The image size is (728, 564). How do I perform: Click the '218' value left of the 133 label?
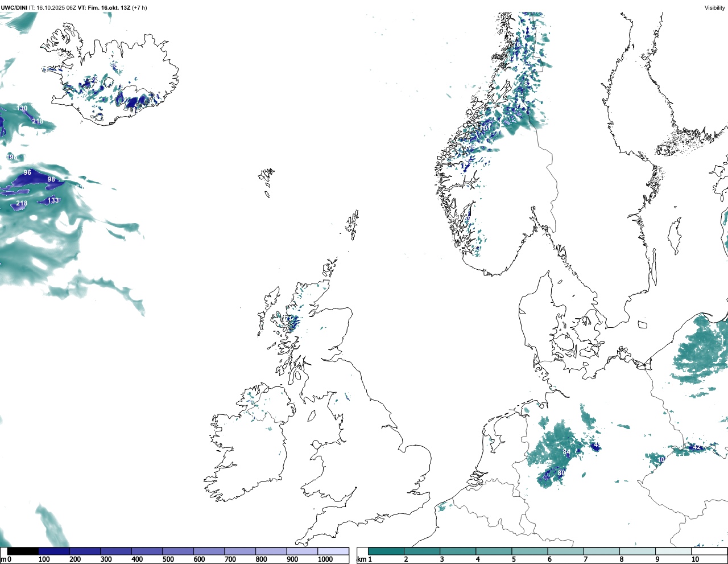[22, 203]
